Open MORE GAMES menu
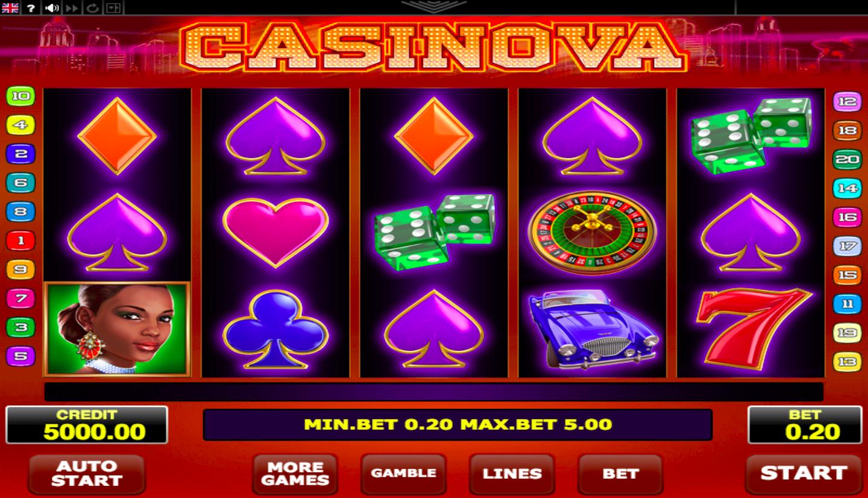 295,474
